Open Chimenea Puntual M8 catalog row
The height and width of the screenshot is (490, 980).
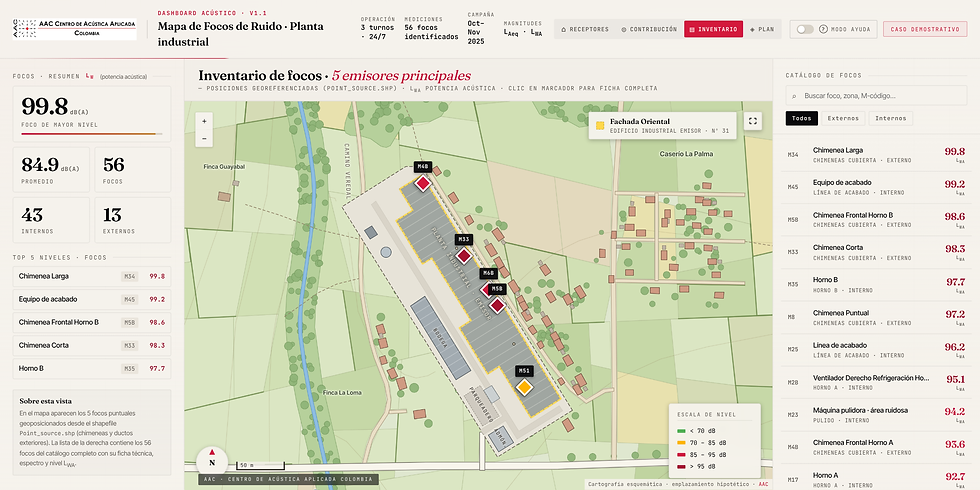pos(876,318)
